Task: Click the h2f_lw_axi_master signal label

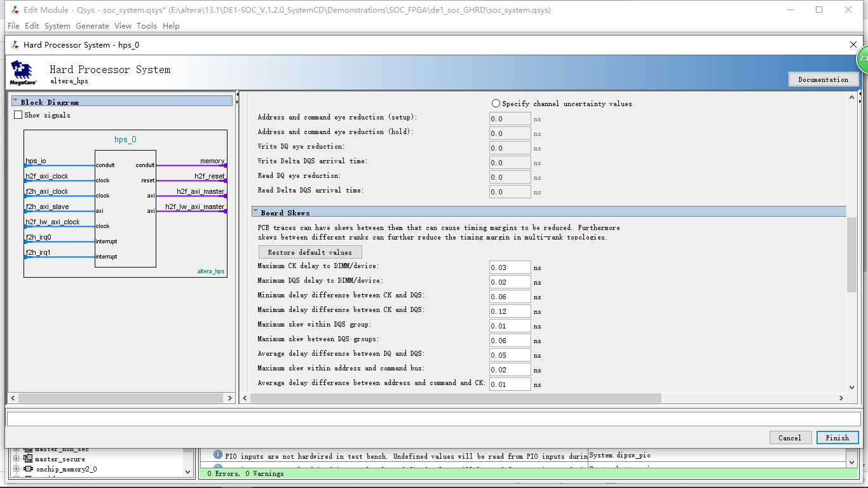Action: point(195,207)
